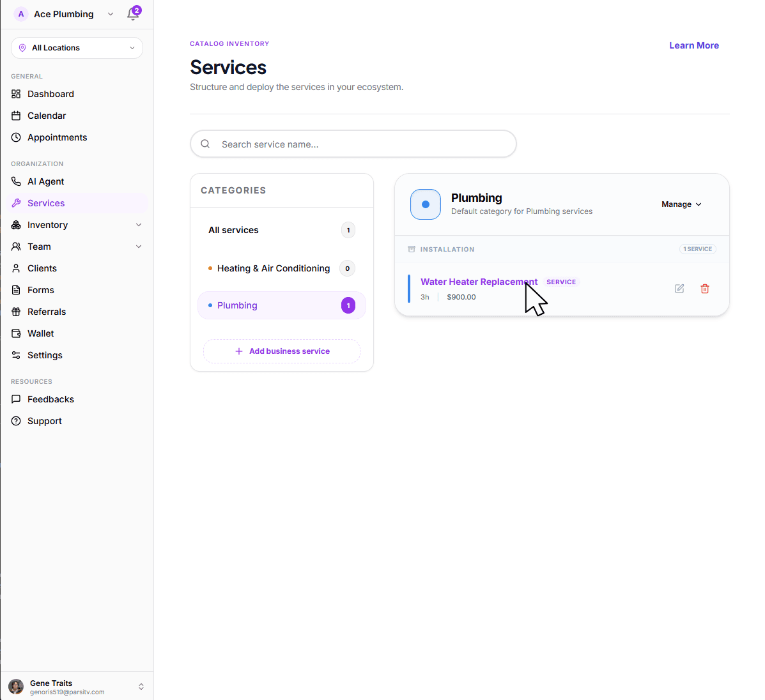Click the Support help icon
Viewport: 765px width, 700px height.
point(16,421)
